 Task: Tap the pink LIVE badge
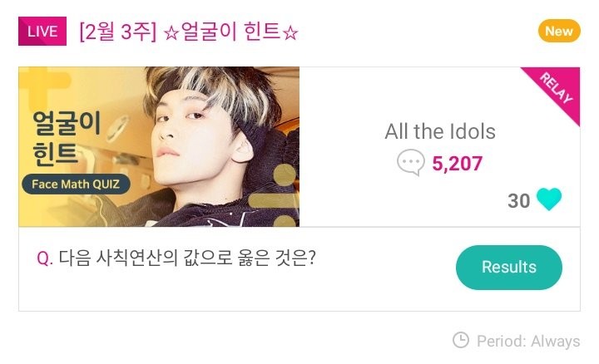(x=42, y=32)
